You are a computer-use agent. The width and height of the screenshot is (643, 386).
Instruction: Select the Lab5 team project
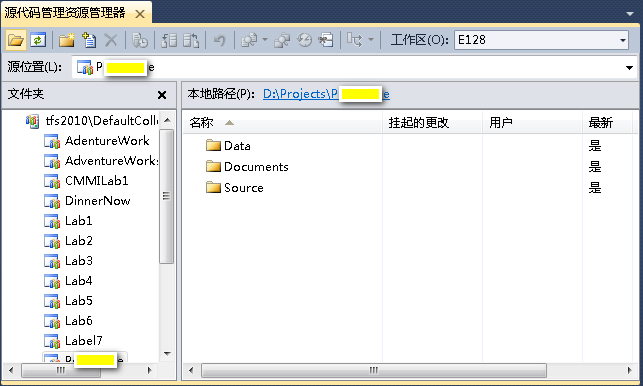click(78, 301)
